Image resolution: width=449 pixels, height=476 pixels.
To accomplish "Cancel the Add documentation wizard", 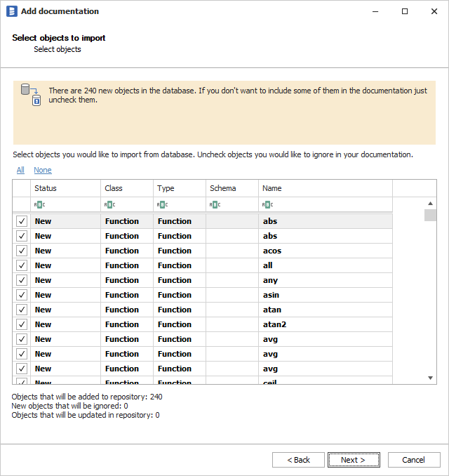I will (x=413, y=460).
